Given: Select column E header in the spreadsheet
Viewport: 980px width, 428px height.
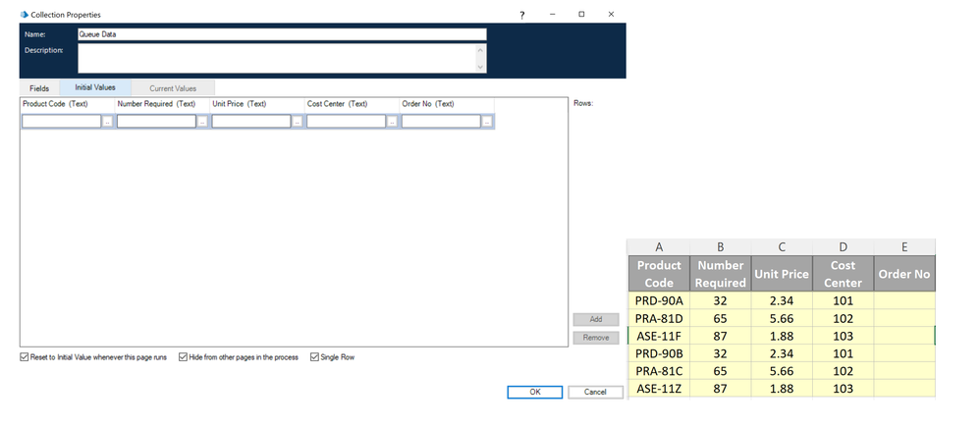Looking at the screenshot, I should [904, 246].
